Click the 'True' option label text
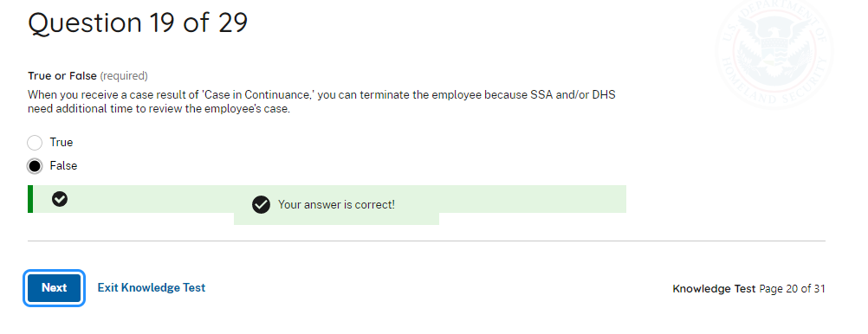 [x=62, y=142]
